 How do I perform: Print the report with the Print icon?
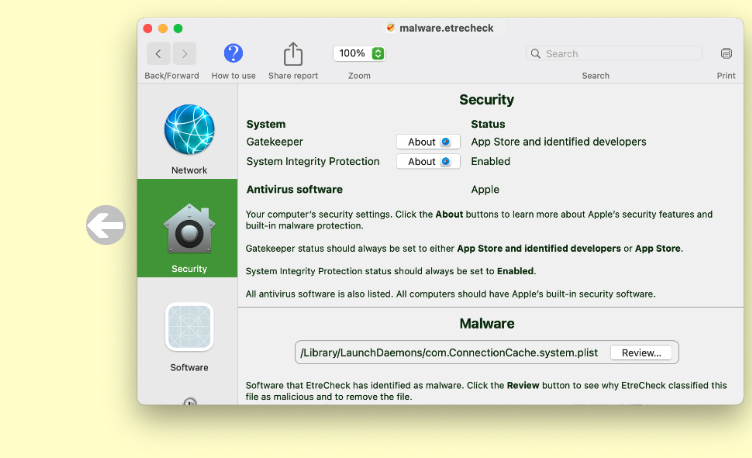[x=726, y=53]
